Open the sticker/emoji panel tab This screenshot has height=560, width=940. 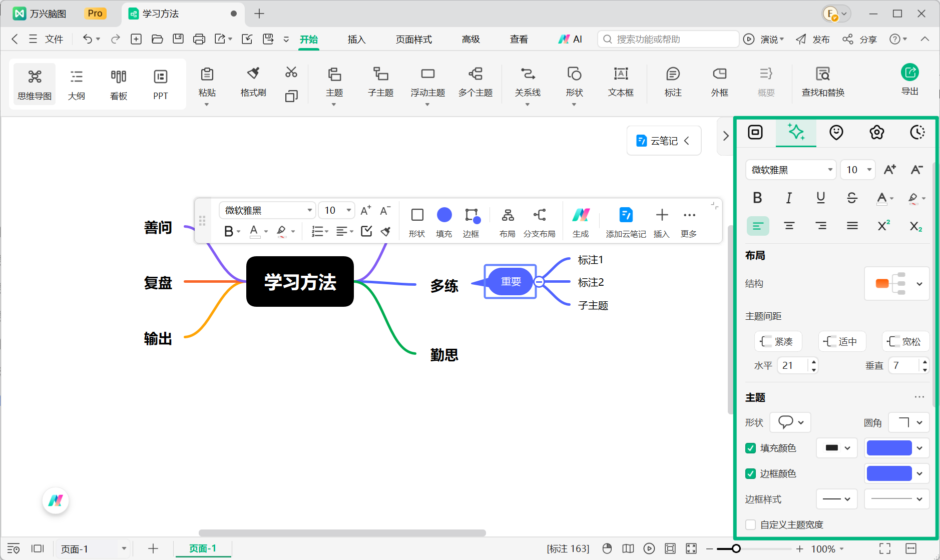pyautogui.click(x=836, y=132)
